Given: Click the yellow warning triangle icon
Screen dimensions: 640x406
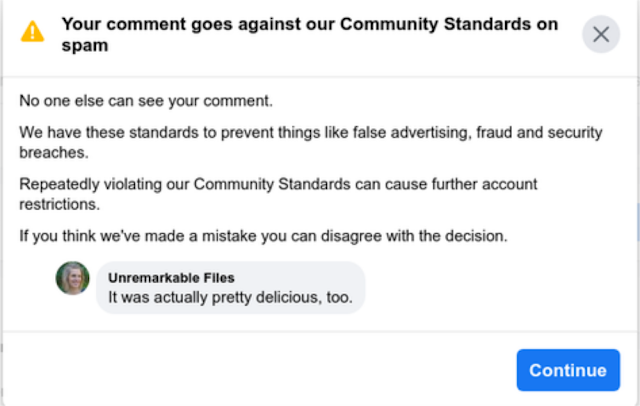Looking at the screenshot, I should click(33, 32).
